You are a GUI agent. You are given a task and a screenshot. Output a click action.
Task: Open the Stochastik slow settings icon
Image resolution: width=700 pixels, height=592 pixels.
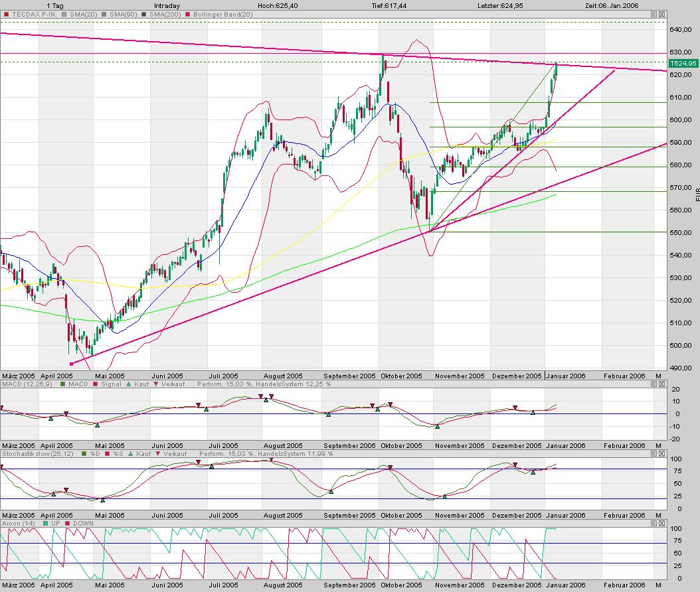click(x=654, y=454)
